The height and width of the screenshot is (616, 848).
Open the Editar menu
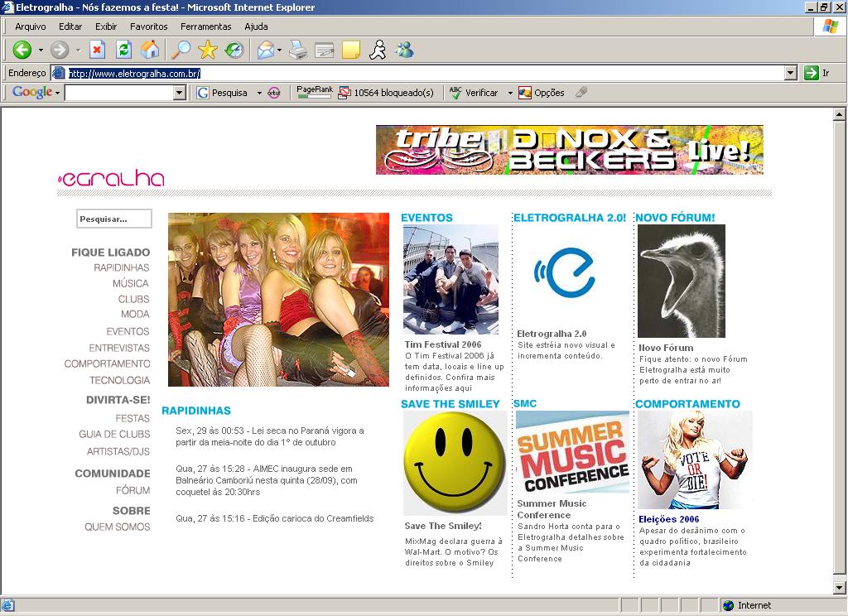(70, 26)
